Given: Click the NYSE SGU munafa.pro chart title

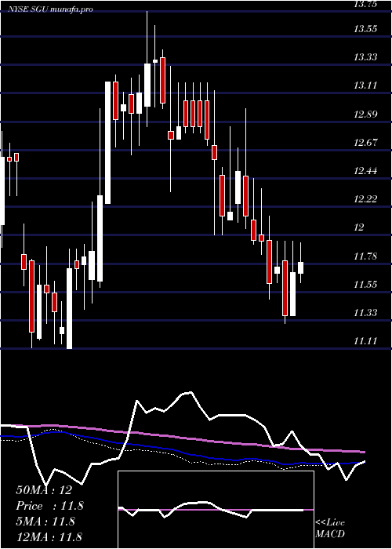Looking at the screenshot, I should 50,9.
